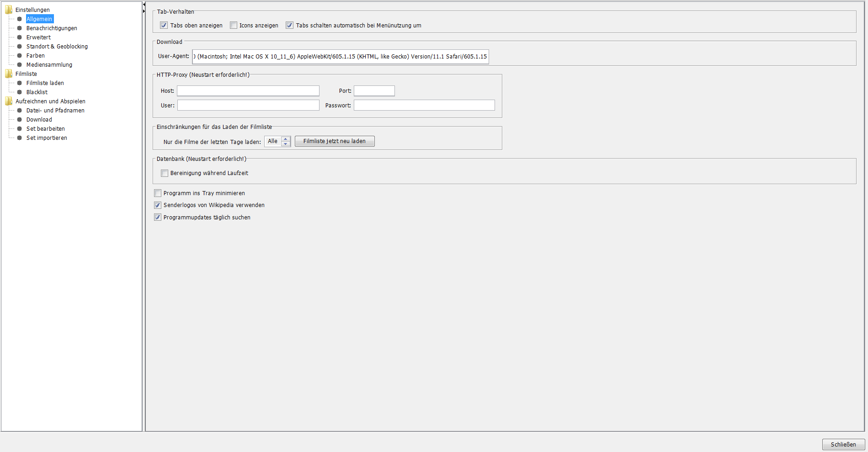Select Standort & Geoblocking in the tree
The width and height of the screenshot is (868, 452).
tap(57, 47)
